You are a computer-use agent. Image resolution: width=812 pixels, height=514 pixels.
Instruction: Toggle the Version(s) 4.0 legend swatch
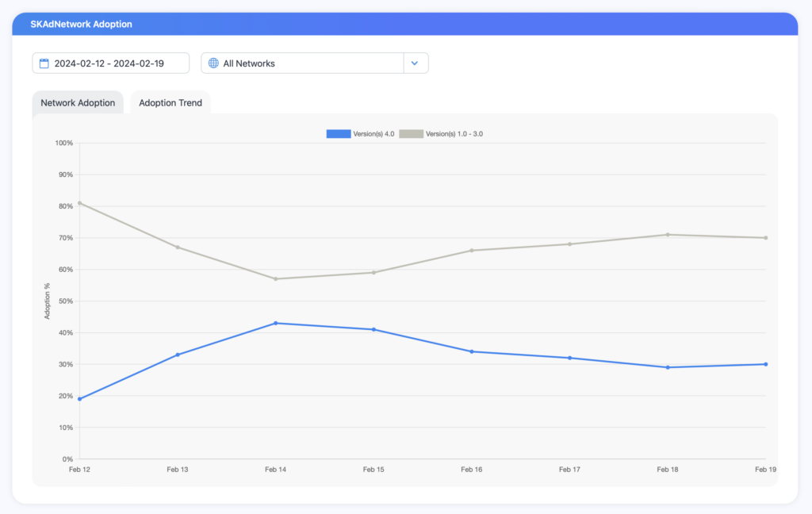pyautogui.click(x=339, y=134)
